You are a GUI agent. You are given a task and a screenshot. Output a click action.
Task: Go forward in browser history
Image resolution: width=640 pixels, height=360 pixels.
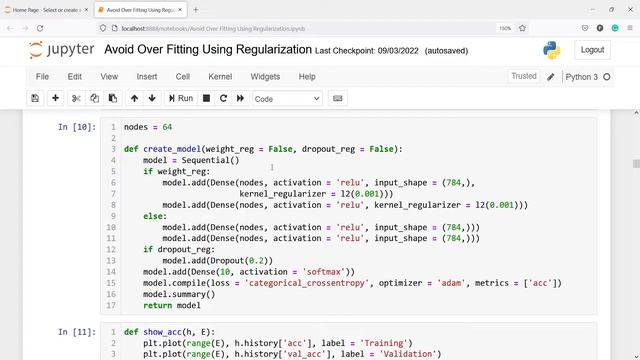coord(25,28)
